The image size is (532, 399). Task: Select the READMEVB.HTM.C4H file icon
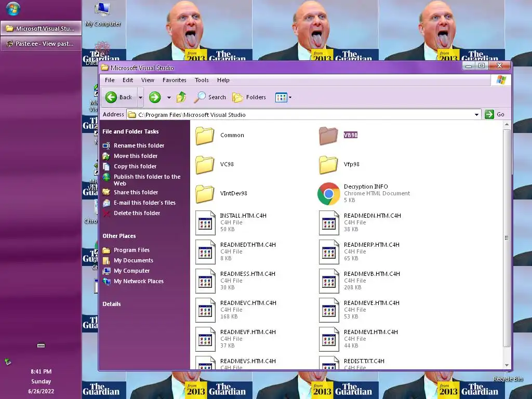click(x=329, y=281)
